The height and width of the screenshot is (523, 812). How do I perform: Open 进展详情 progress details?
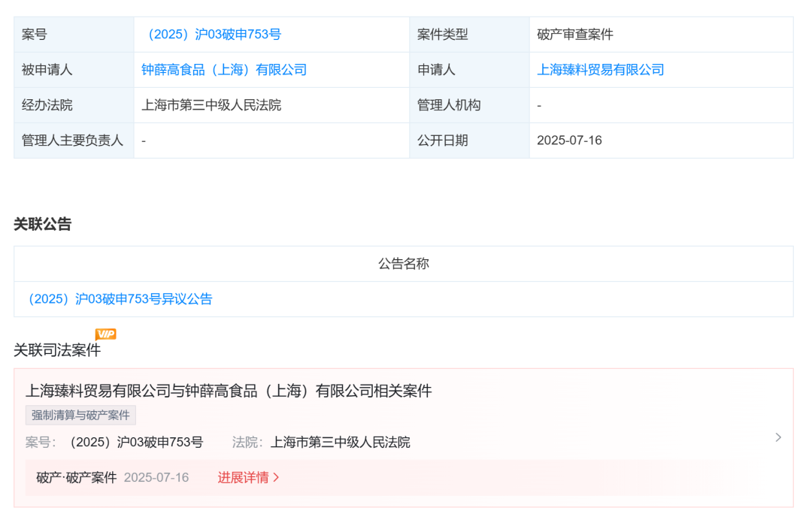(x=248, y=478)
